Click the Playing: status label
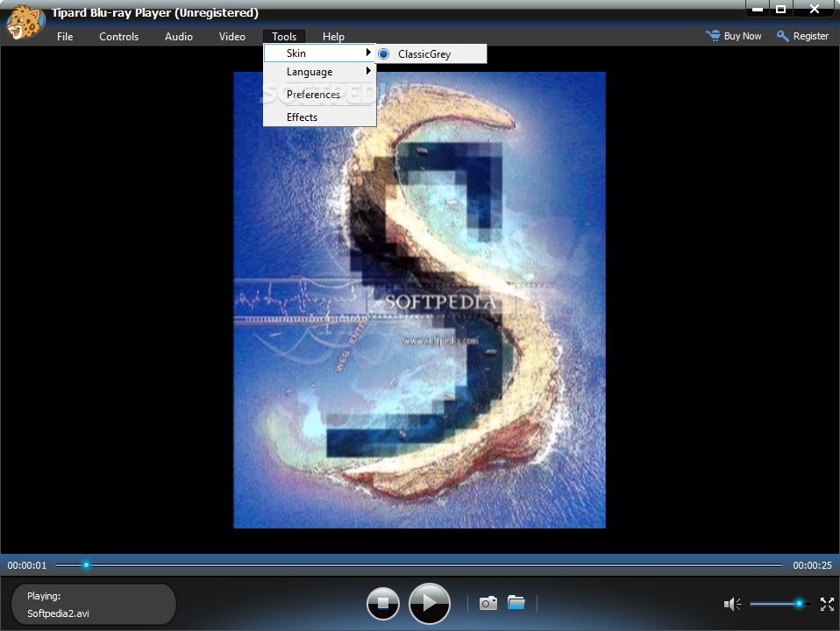Image resolution: width=840 pixels, height=631 pixels. pyautogui.click(x=44, y=596)
